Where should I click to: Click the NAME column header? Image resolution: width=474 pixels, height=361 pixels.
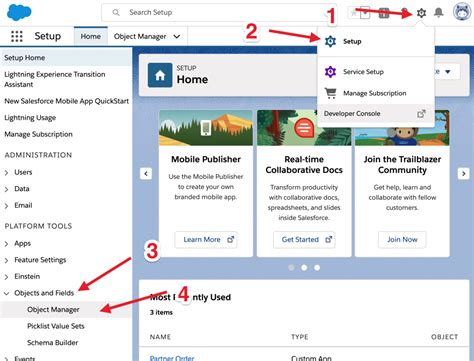point(160,337)
